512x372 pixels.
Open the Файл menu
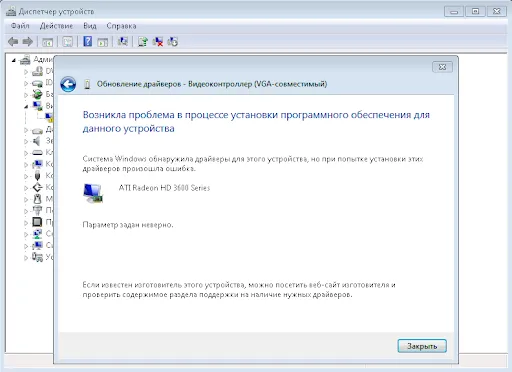(20, 26)
